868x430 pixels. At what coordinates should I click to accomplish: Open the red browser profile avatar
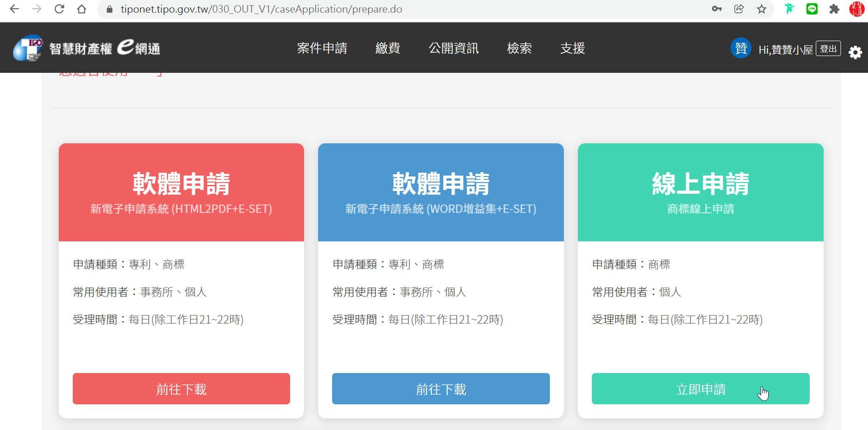click(x=857, y=9)
